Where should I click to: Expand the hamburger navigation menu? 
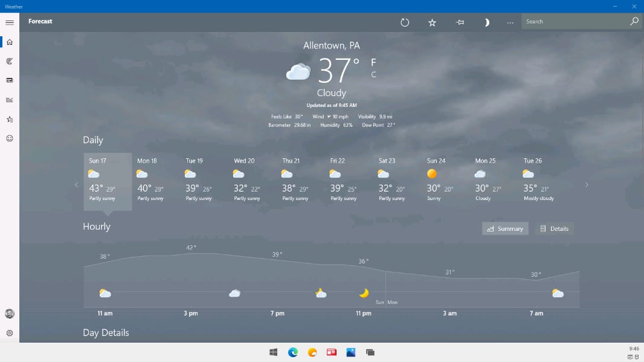(x=10, y=22)
